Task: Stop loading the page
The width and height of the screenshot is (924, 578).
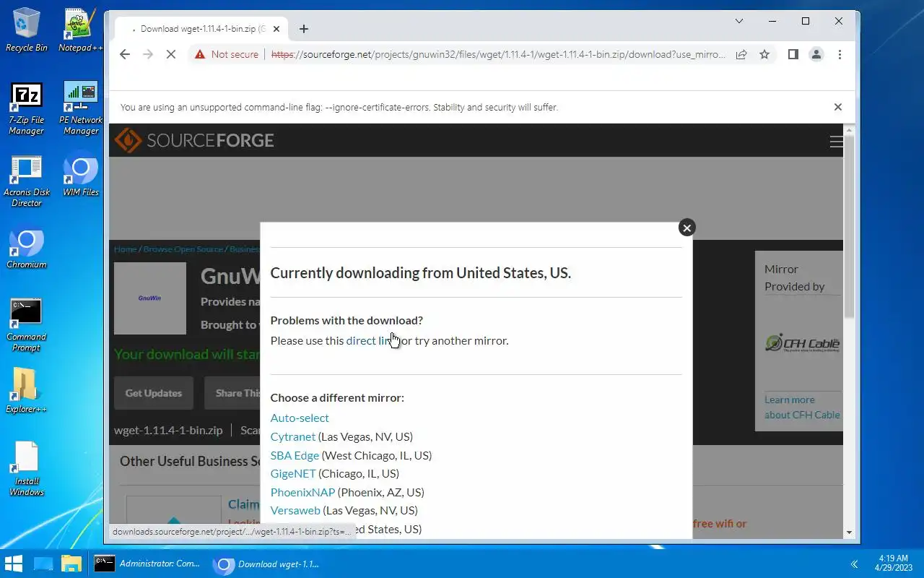Action: point(171,54)
